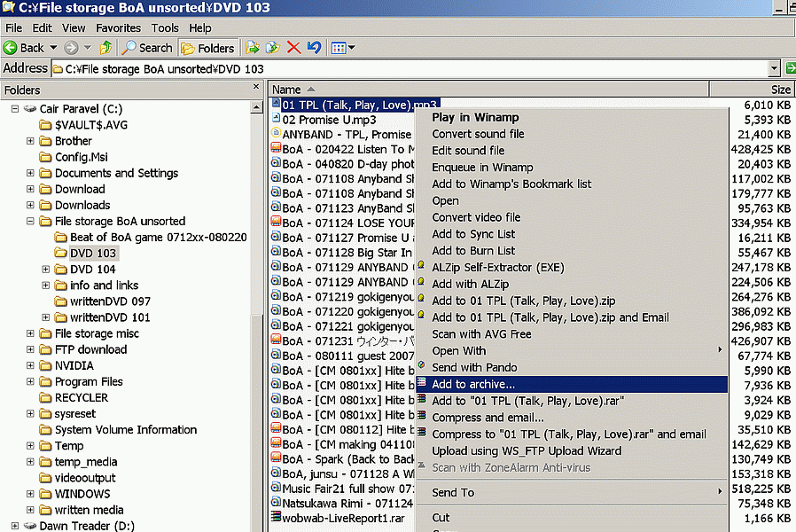Sort by the Size column header
Image resolution: width=796 pixels, height=532 pixels.
point(753,90)
